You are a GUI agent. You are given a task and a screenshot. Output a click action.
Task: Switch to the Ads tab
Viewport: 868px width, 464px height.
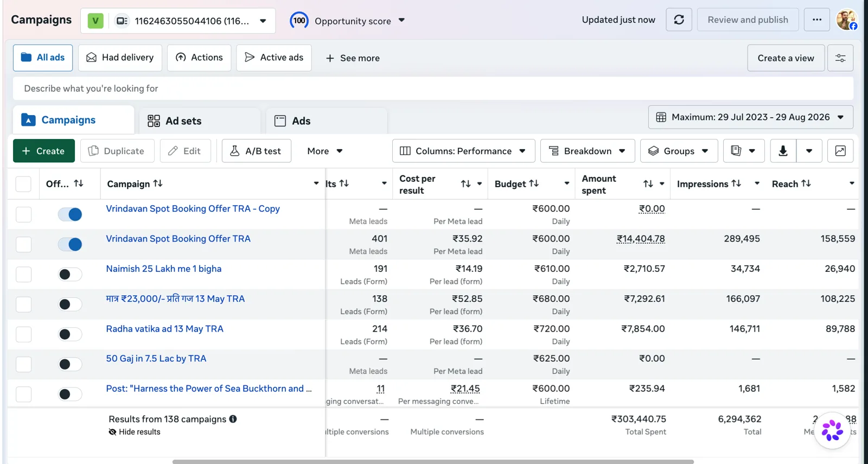click(x=327, y=121)
